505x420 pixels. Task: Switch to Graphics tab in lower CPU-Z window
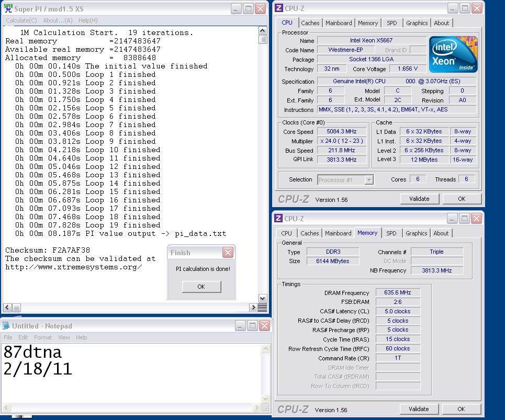[416, 233]
